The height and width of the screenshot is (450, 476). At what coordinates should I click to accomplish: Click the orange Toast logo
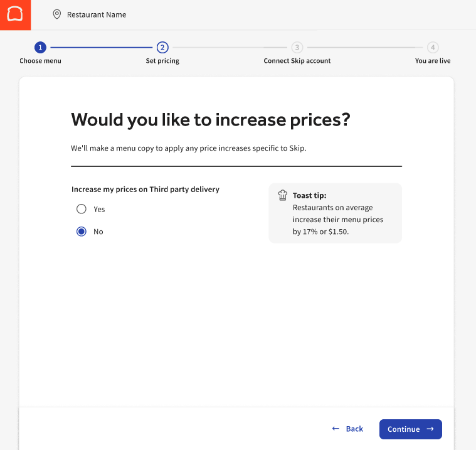pyautogui.click(x=15, y=14)
